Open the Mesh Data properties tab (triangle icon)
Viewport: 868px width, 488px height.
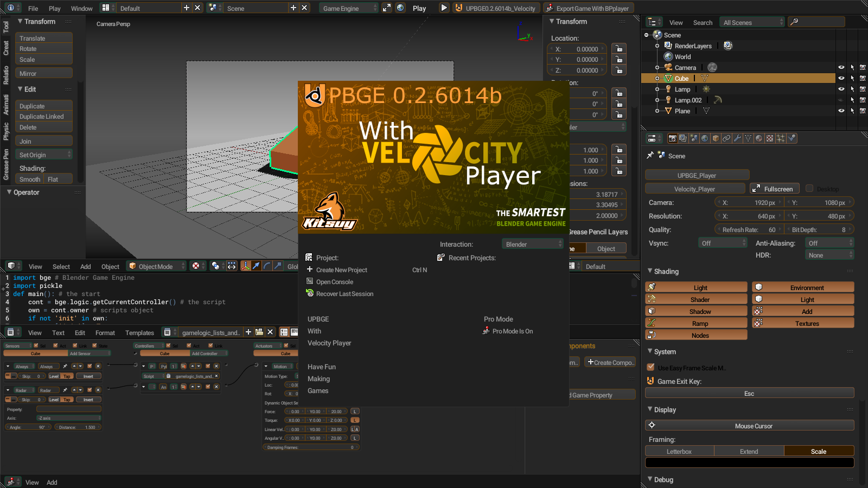[x=748, y=138]
